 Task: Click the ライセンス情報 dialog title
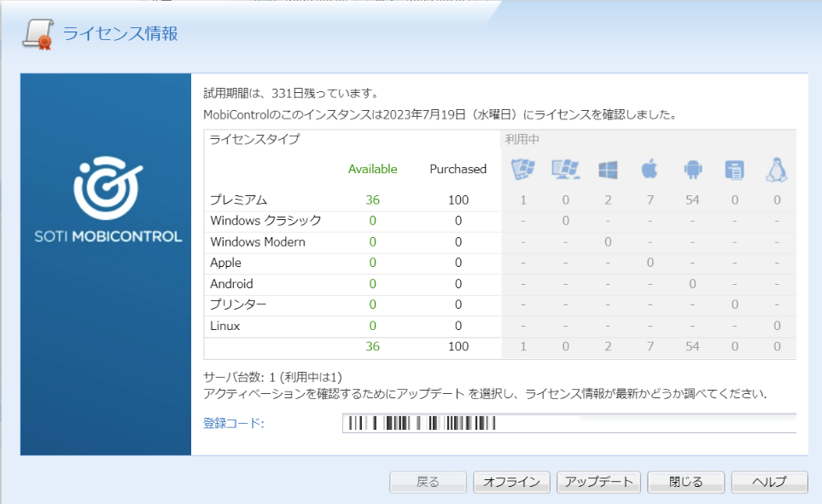[x=120, y=33]
